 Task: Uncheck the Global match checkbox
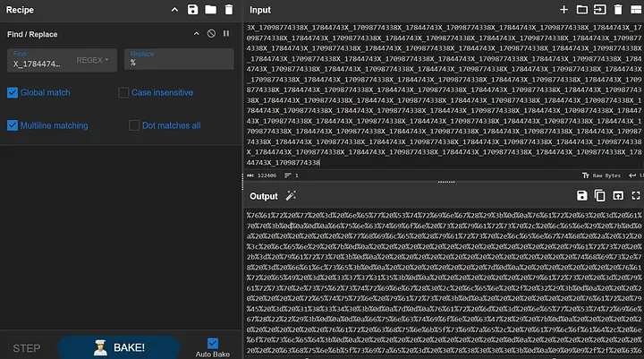click(x=13, y=92)
